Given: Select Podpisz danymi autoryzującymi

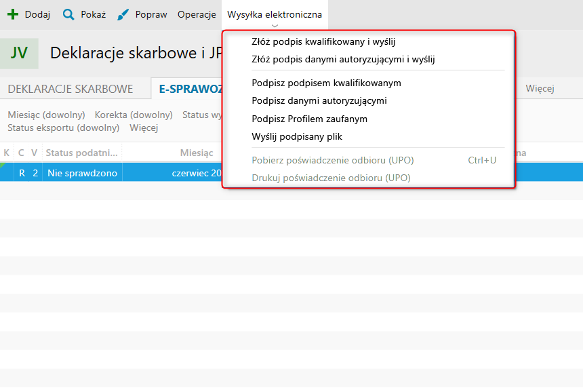Looking at the screenshot, I should 319,101.
